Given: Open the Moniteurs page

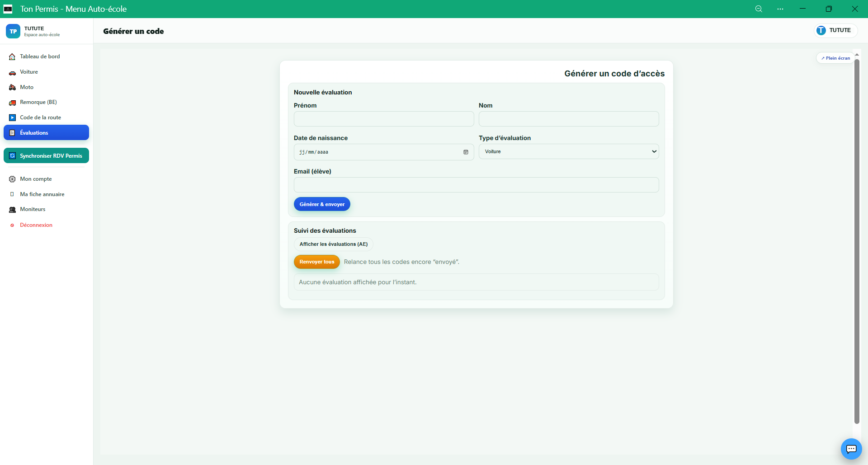Looking at the screenshot, I should 46,209.
